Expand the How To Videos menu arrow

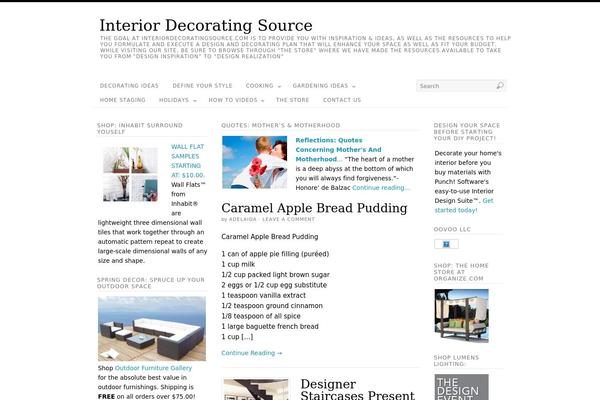(262, 101)
